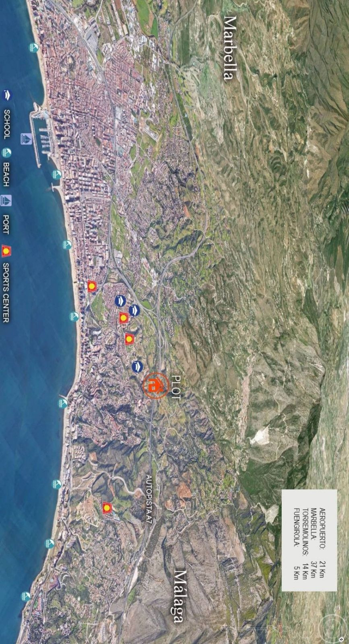Click the SPORTS CENTER legend text
The image size is (349, 644).
click(6, 293)
